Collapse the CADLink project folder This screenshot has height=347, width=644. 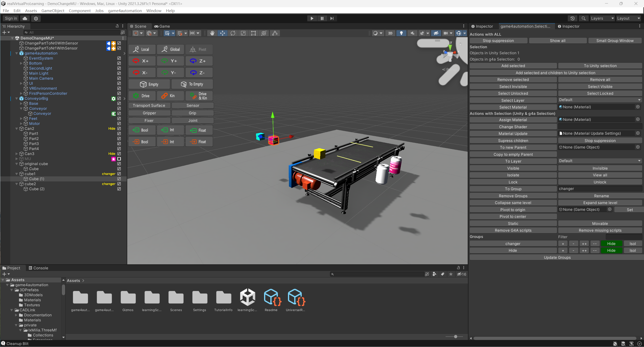[12, 310]
